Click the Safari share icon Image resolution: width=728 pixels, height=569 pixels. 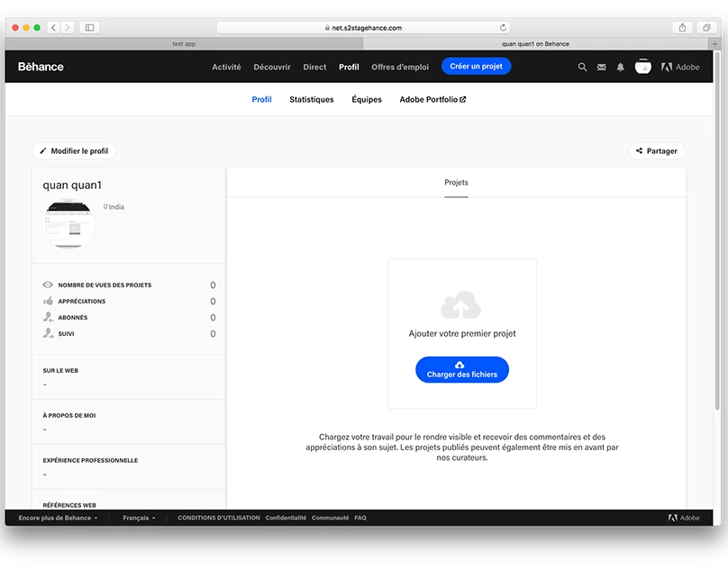(682, 28)
